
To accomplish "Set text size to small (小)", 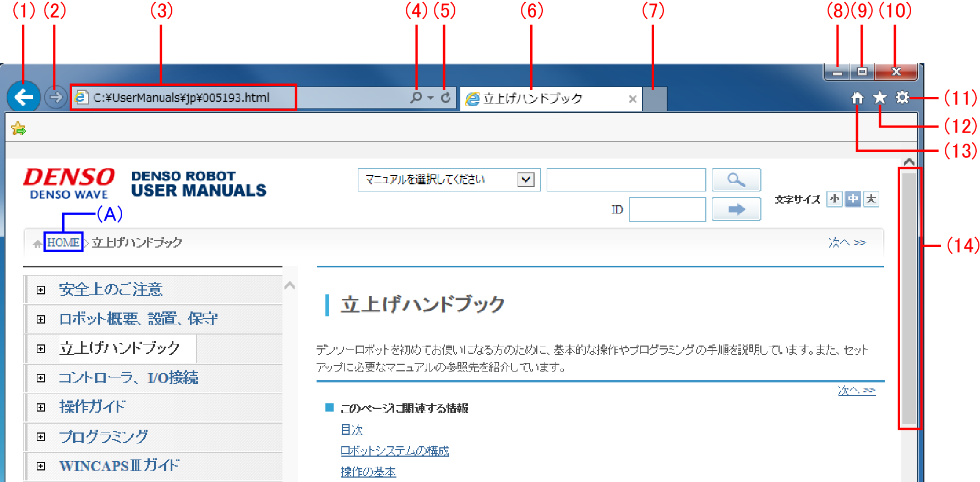I will click(835, 199).
